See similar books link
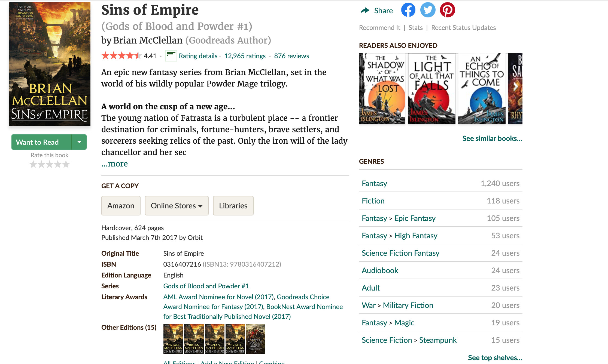The image size is (608, 364). [x=492, y=138]
